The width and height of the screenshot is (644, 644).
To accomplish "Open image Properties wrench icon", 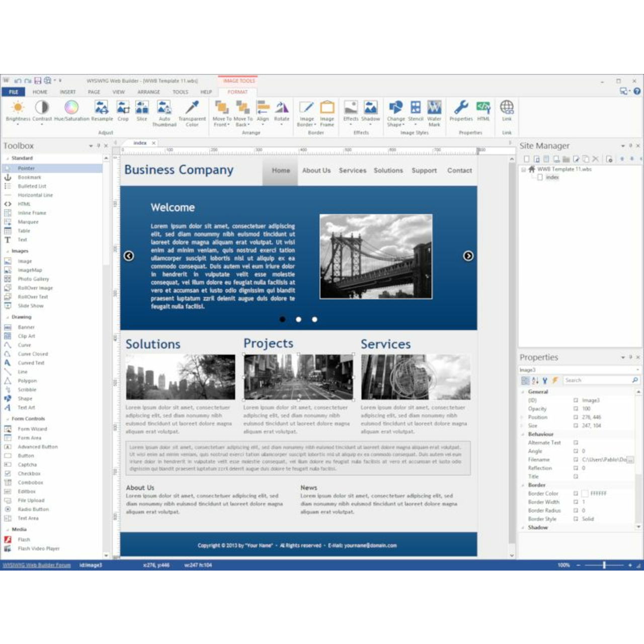I will pyautogui.click(x=461, y=108).
